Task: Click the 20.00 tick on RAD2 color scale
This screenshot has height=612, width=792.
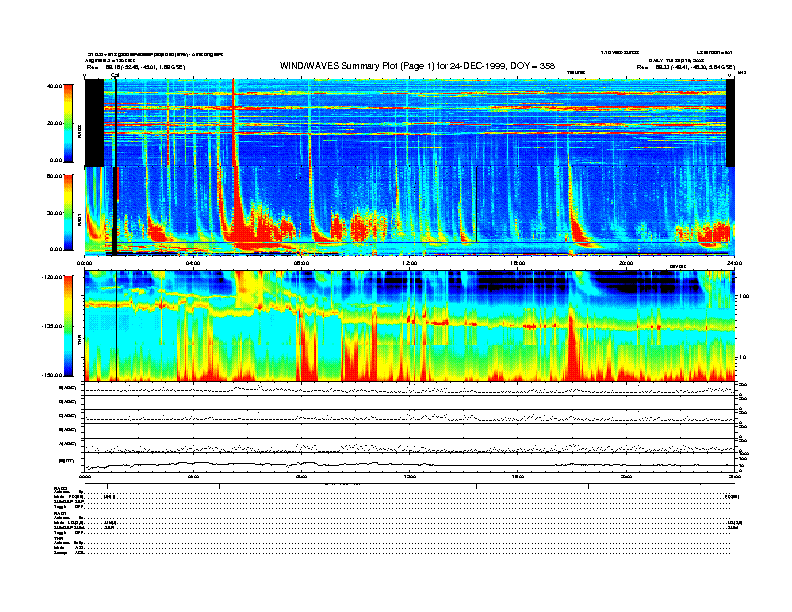Action: click(x=55, y=123)
